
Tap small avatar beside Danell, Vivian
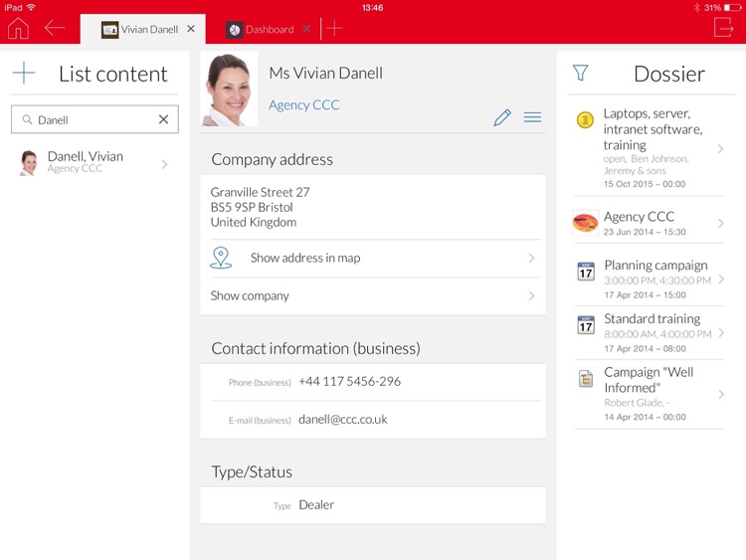click(29, 163)
